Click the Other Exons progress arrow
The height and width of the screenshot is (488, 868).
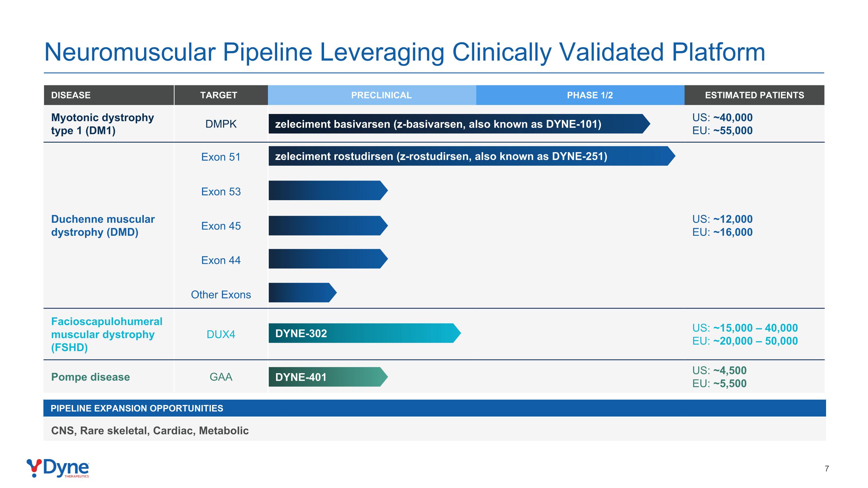[302, 293]
